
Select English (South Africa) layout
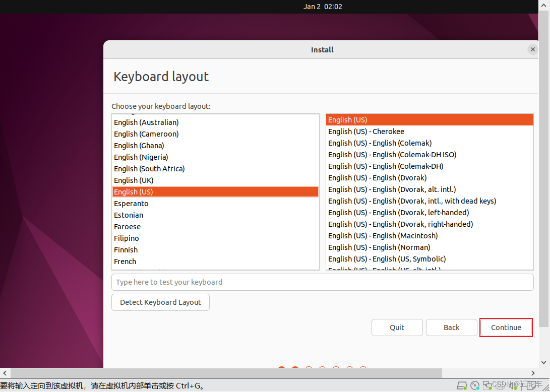(215, 169)
